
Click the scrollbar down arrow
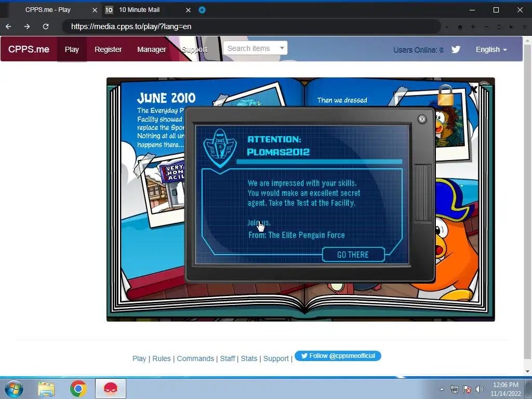(527, 371)
